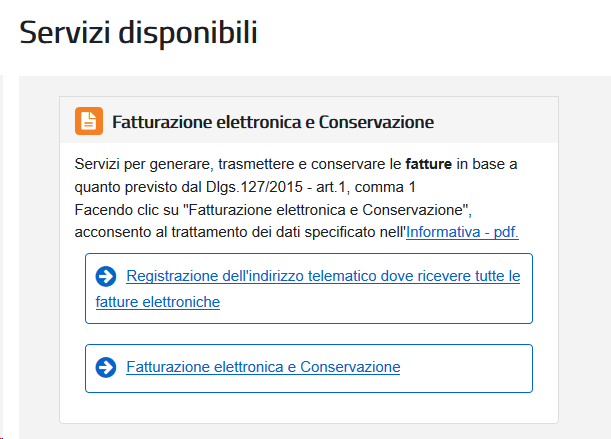Select the Registrazione indirizzo telematico bordered box
The image size is (611, 439).
click(309, 288)
